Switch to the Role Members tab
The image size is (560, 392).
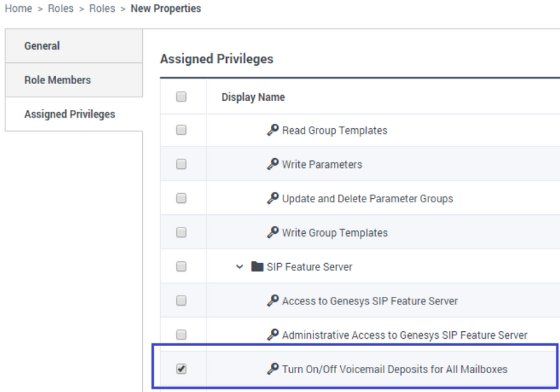pos(57,80)
